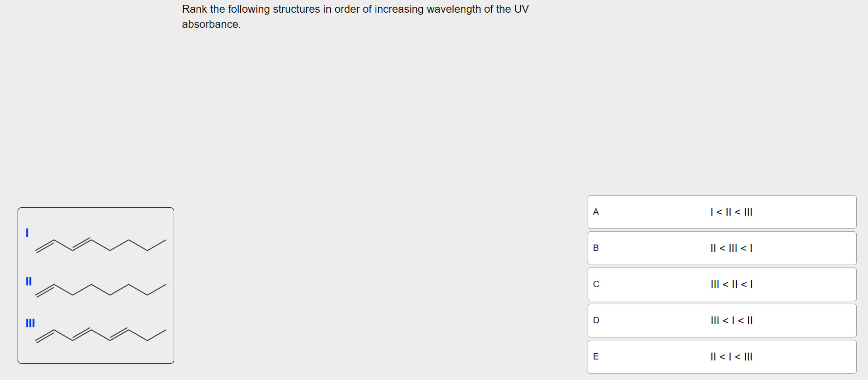This screenshot has width=868, height=380.
Task: Click the letter E label on fifth option
Action: point(596,357)
